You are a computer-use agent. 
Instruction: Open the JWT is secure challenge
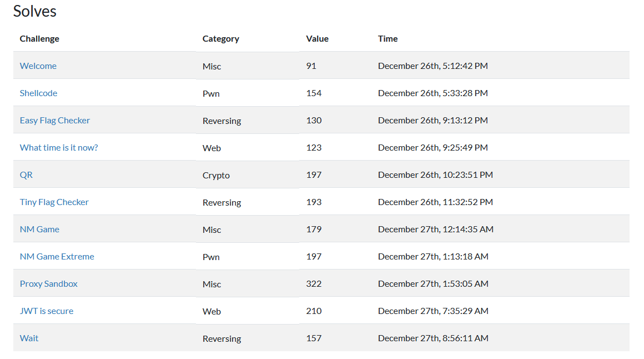46,311
